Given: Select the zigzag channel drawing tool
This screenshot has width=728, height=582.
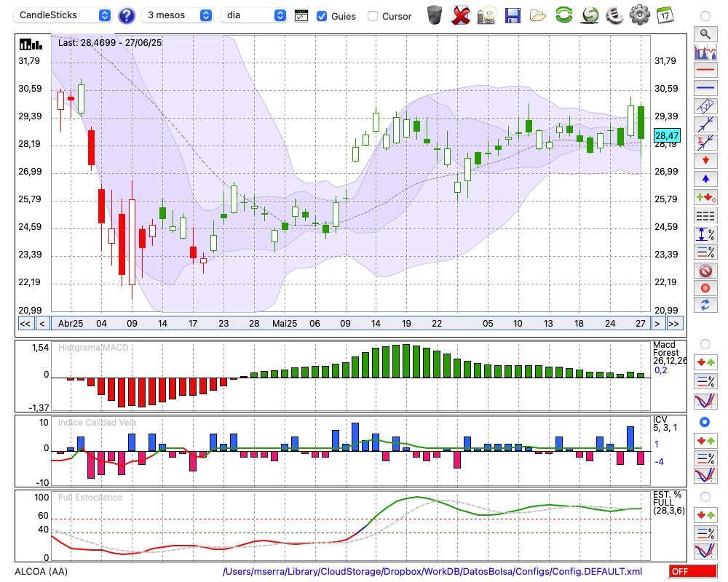Looking at the screenshot, I should [705, 106].
